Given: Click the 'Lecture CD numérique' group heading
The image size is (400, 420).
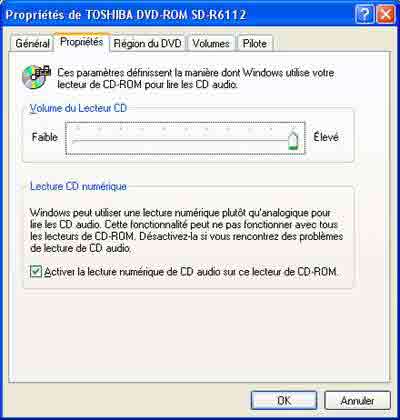Looking at the screenshot, I should point(78,186).
